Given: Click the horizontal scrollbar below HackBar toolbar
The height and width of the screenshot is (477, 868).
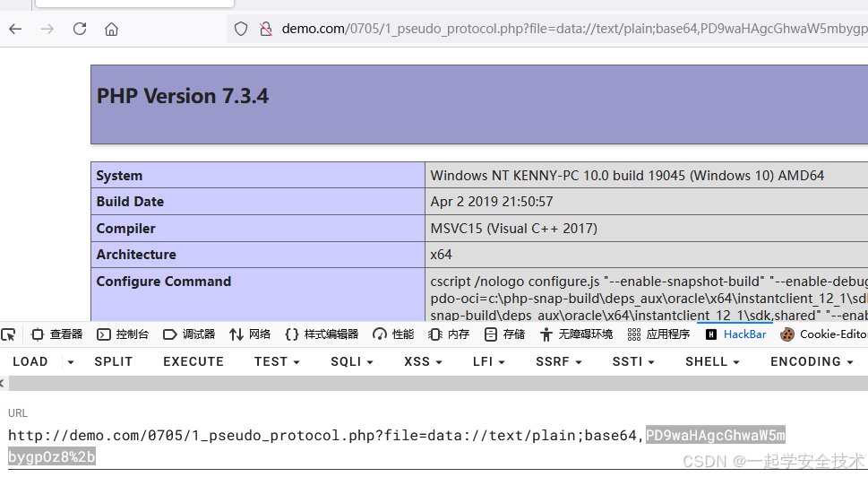Looking at the screenshot, I should (x=437, y=383).
